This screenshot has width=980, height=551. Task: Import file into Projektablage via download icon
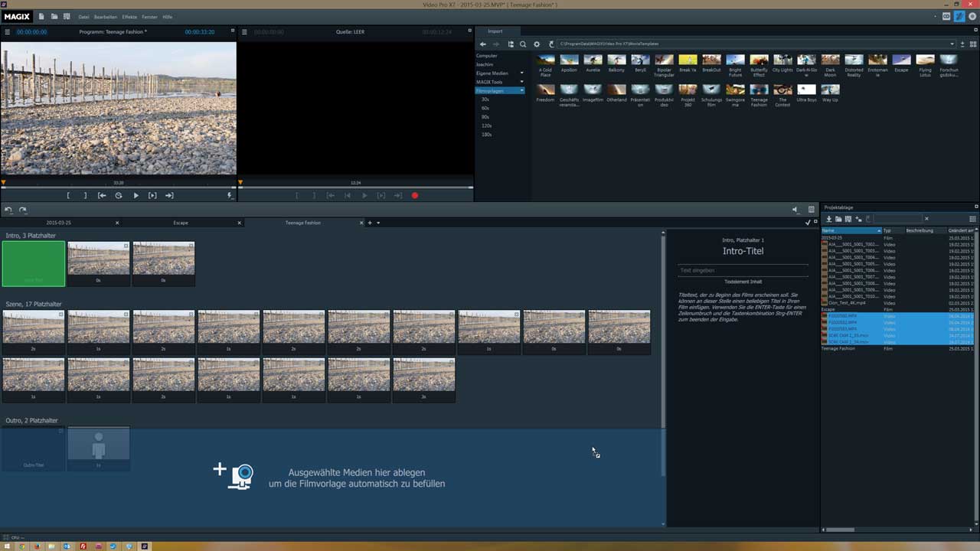[x=828, y=219]
